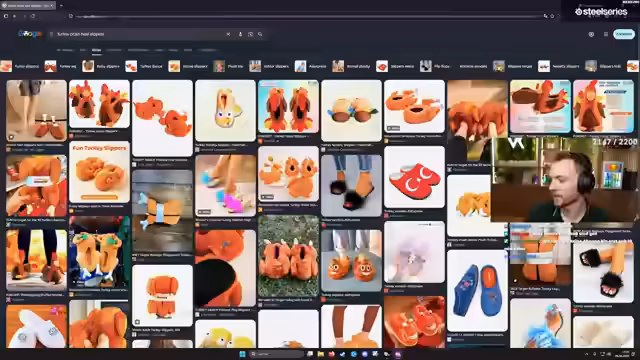Image resolution: width=640 pixels, height=360 pixels.
Task: Switch to the All results tab
Action: coord(65,50)
